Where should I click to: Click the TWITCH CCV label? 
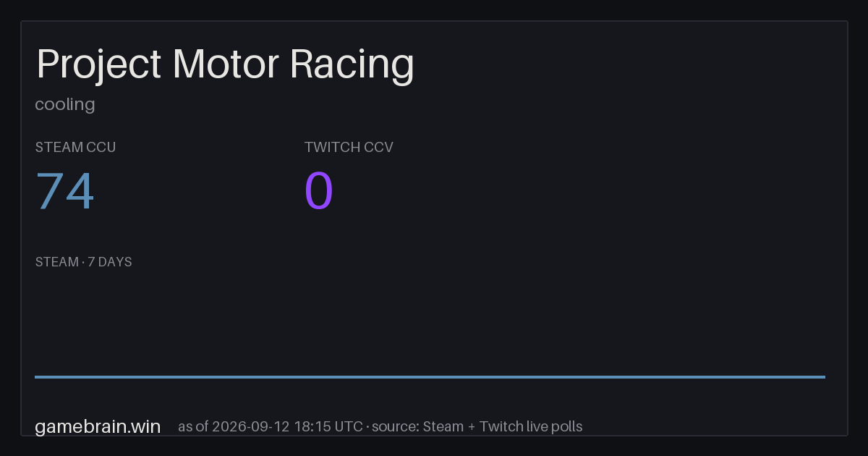349,147
